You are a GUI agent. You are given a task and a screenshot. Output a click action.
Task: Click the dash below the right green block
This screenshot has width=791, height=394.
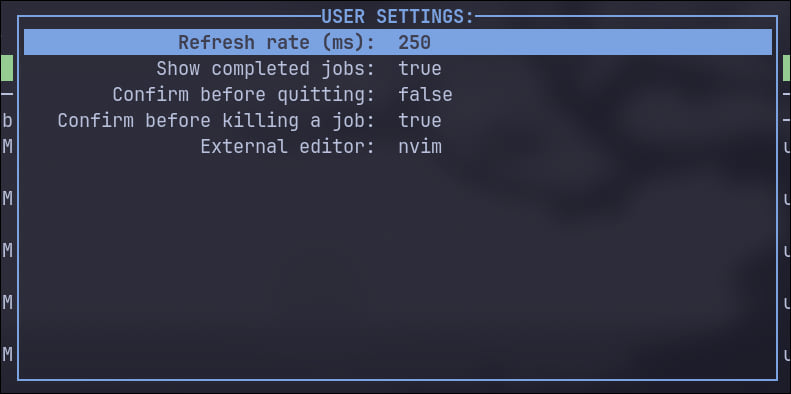click(x=787, y=94)
